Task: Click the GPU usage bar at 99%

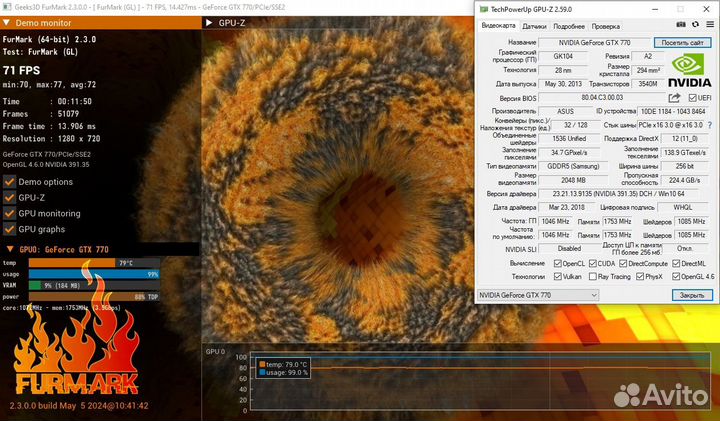Action: pos(94,274)
